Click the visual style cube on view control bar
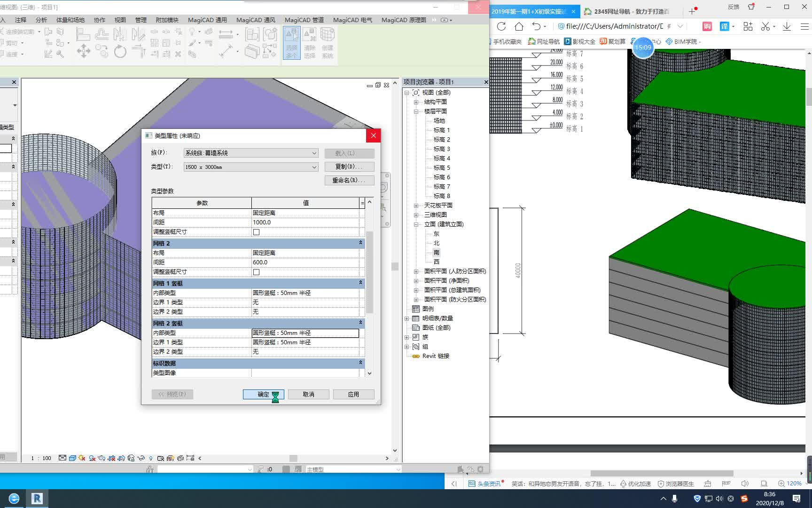 click(72, 458)
